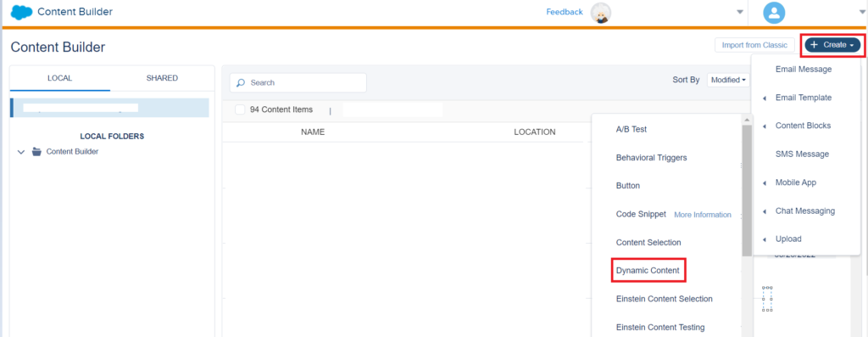Expand the dropdown arrow next to Einstein
Image resolution: width=868 pixels, height=337 pixels.
[x=739, y=12]
